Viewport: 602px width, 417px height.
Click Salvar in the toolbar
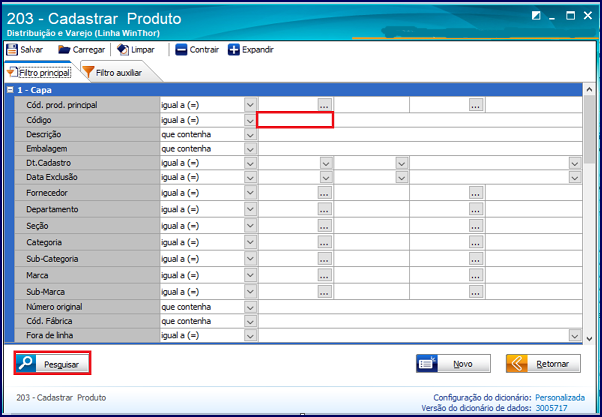[25, 50]
